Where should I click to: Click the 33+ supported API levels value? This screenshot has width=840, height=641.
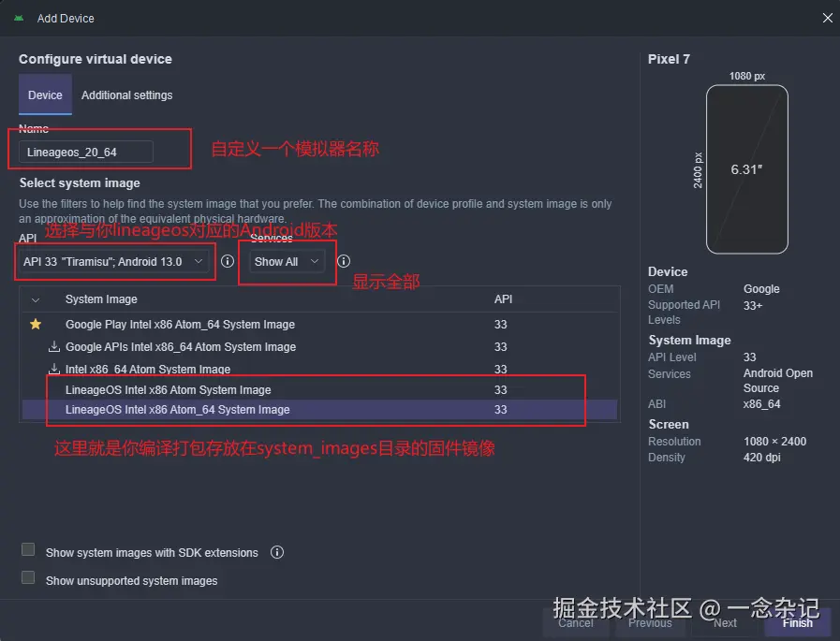[753, 305]
